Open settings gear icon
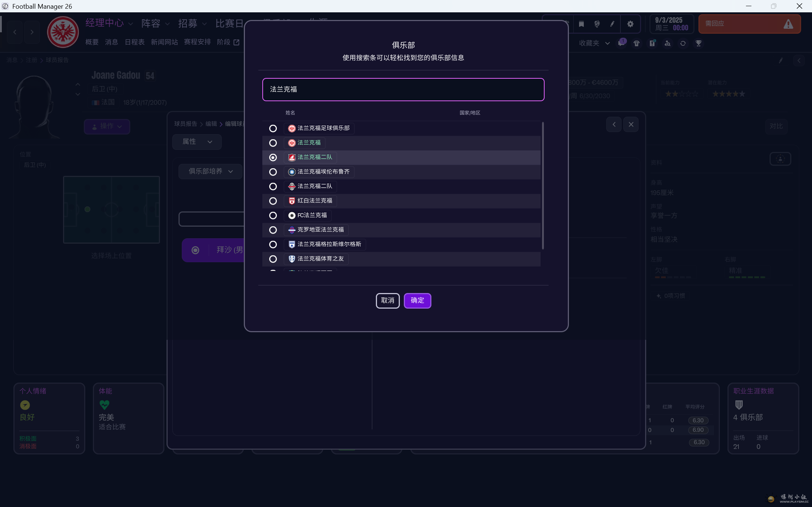 tap(630, 24)
